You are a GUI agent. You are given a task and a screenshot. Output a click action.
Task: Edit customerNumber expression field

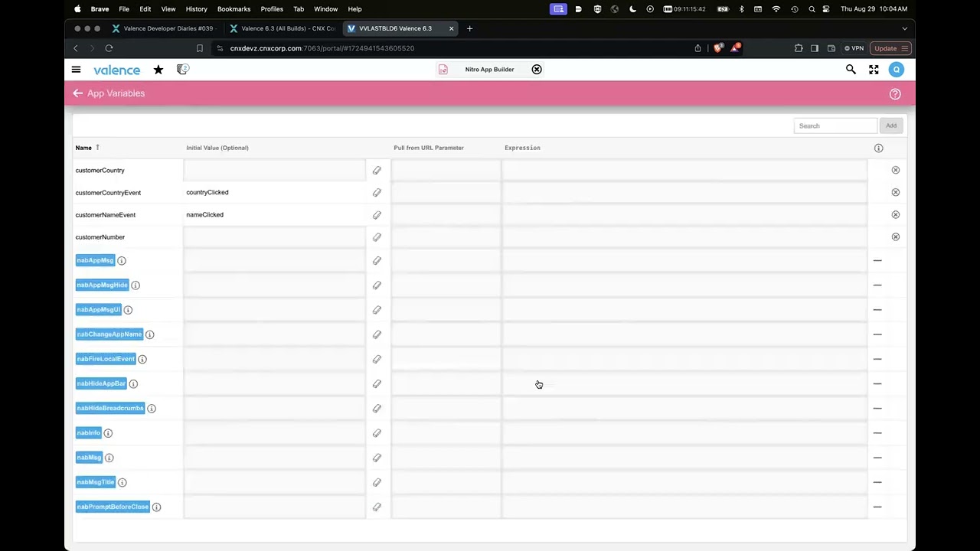[x=684, y=236]
